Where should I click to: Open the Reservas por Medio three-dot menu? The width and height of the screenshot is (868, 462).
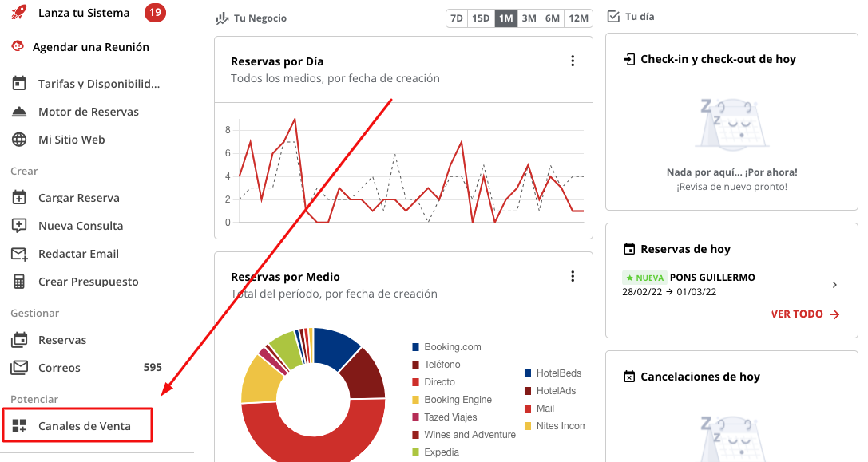[x=573, y=276]
